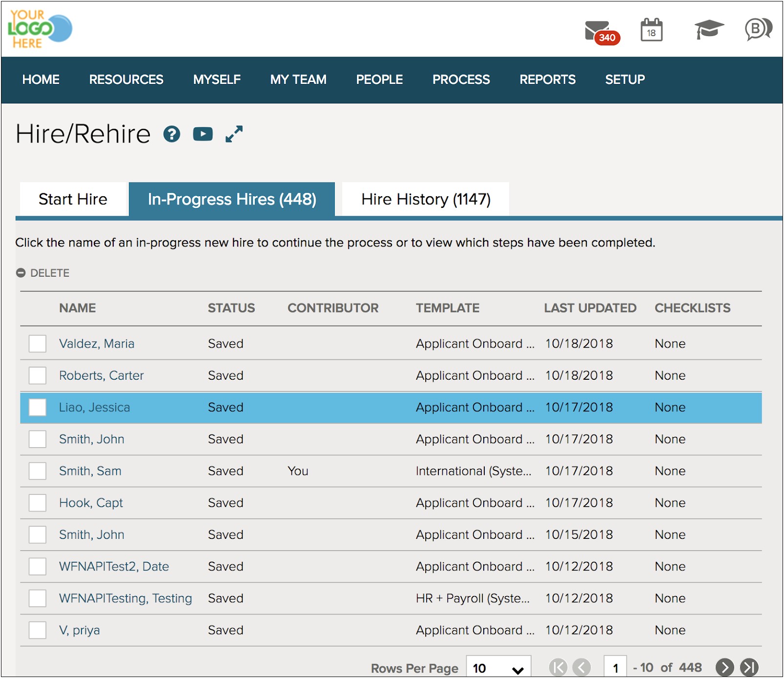Screen dimensions: 784x678
Task: Tick the checkbox for Valdez, Maria
Action: pyautogui.click(x=38, y=344)
